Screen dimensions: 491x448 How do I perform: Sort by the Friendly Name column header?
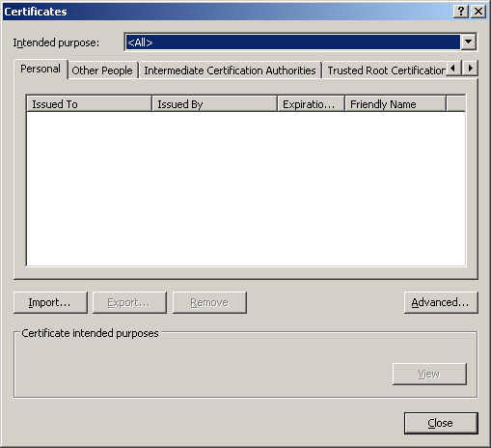(x=396, y=104)
